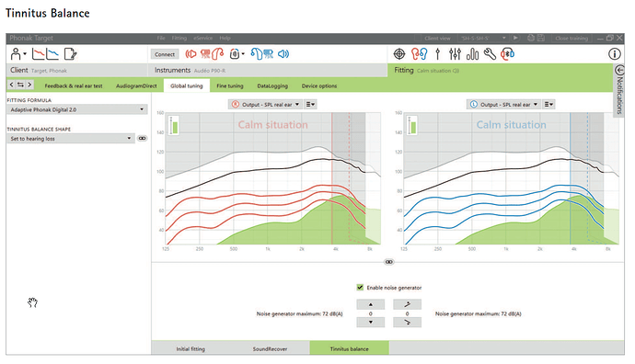Click the target crosshair icon

[399, 54]
